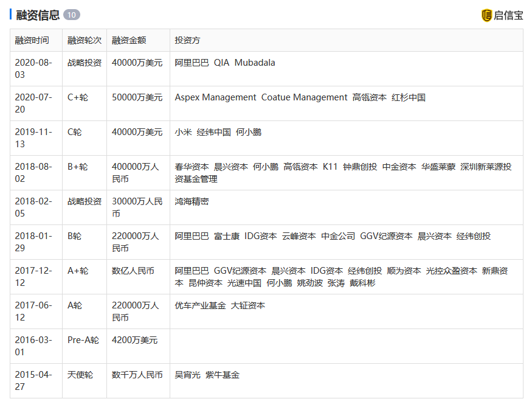Open Coatue Management investor link
532x410 pixels.
pyautogui.click(x=305, y=97)
